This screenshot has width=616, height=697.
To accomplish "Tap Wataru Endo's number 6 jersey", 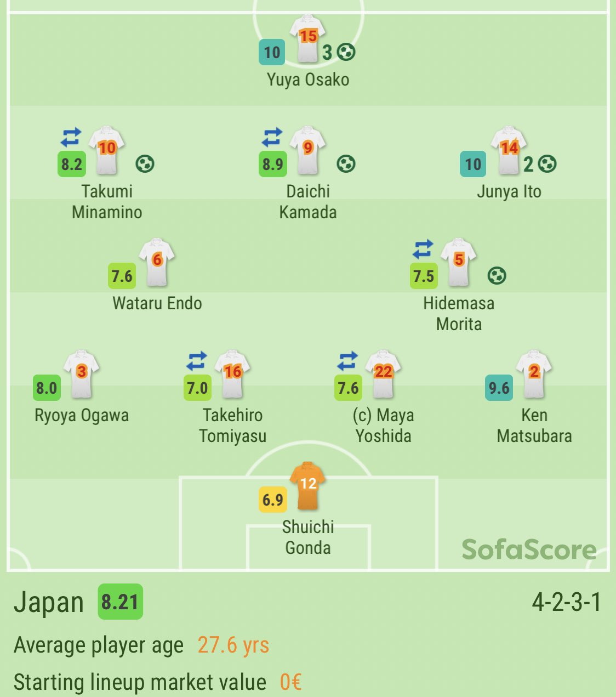I will (157, 262).
